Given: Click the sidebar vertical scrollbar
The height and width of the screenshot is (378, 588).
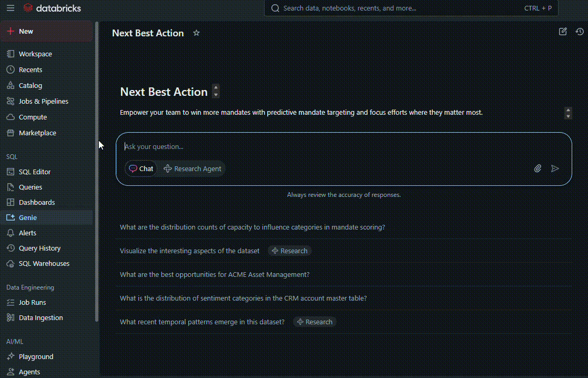Looking at the screenshot, I should tap(97, 168).
